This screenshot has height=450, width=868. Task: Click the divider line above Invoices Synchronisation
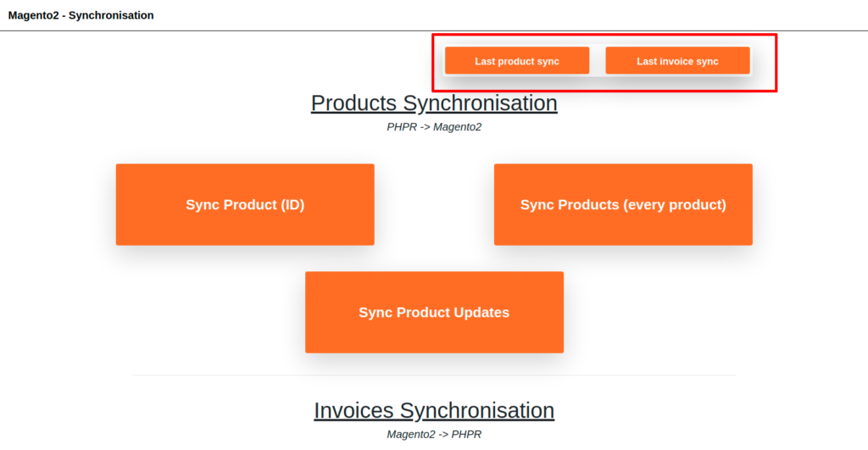[434, 375]
